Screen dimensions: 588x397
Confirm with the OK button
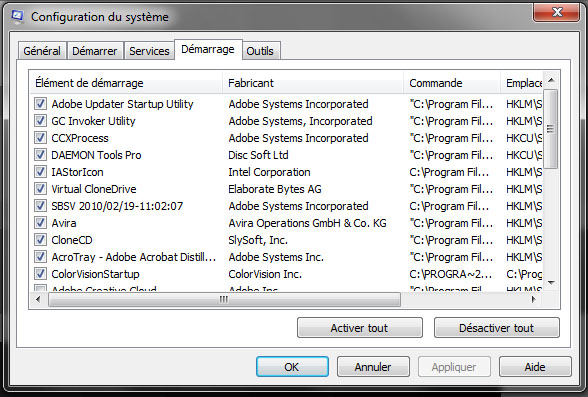click(292, 366)
